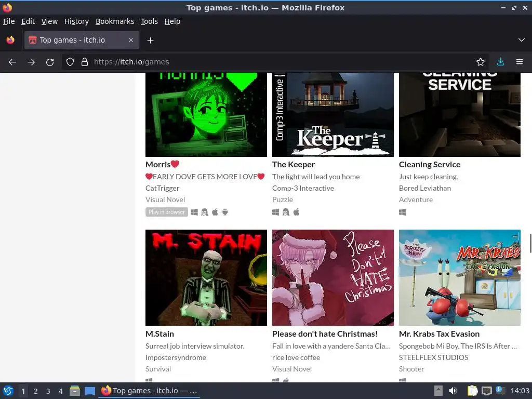Open the Bookmarks menu
The height and width of the screenshot is (399, 532).
point(115,21)
